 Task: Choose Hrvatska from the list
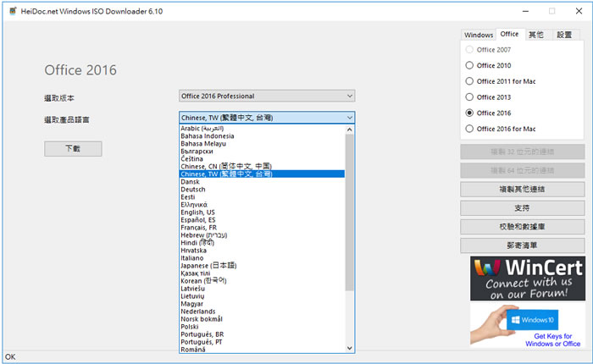[262, 251]
